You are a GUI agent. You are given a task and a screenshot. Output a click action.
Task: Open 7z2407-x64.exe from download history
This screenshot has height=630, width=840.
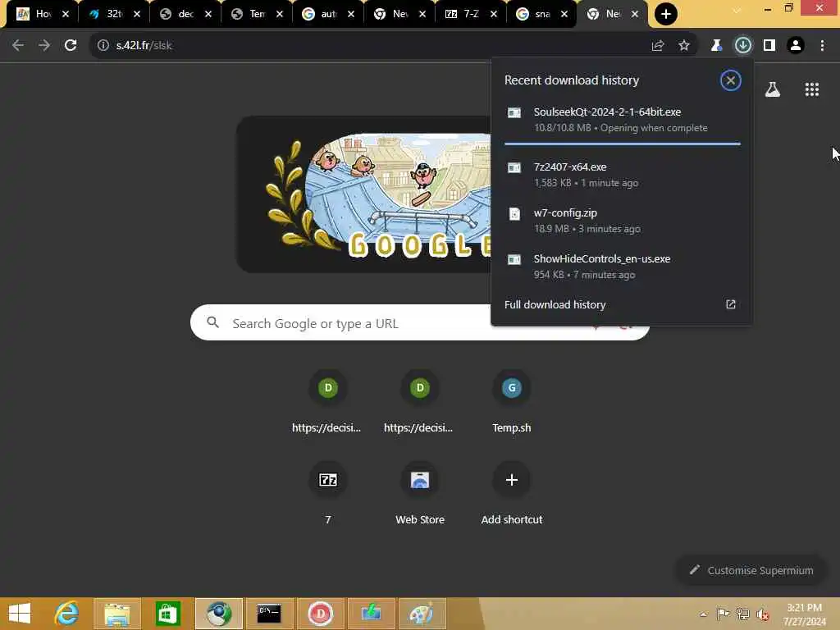622,175
